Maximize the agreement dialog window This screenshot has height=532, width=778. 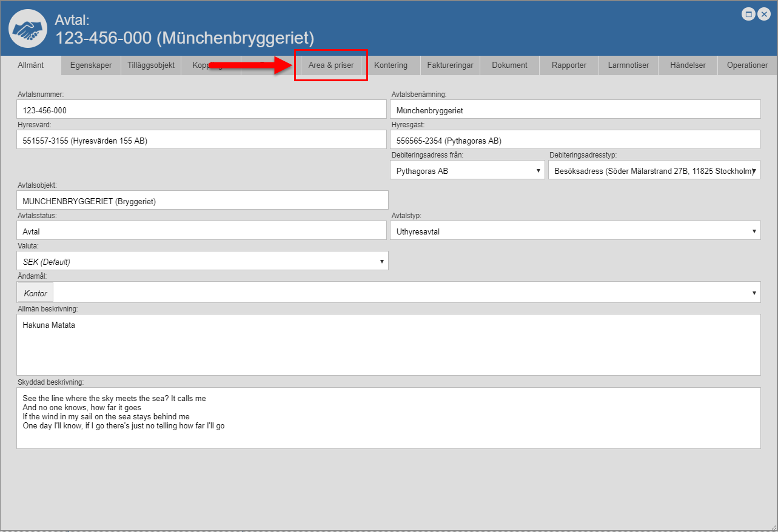(x=749, y=15)
